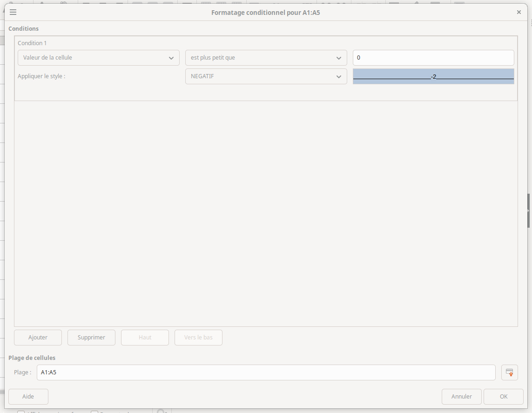The width and height of the screenshot is (532, 413).
Task: Expand the 'est plus petit que' dropdown
Action: coord(266,58)
